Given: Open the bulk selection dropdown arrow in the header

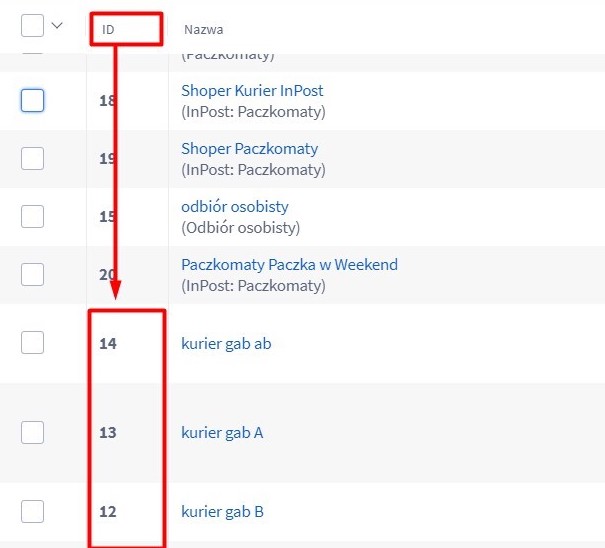Looking at the screenshot, I should [x=57, y=26].
